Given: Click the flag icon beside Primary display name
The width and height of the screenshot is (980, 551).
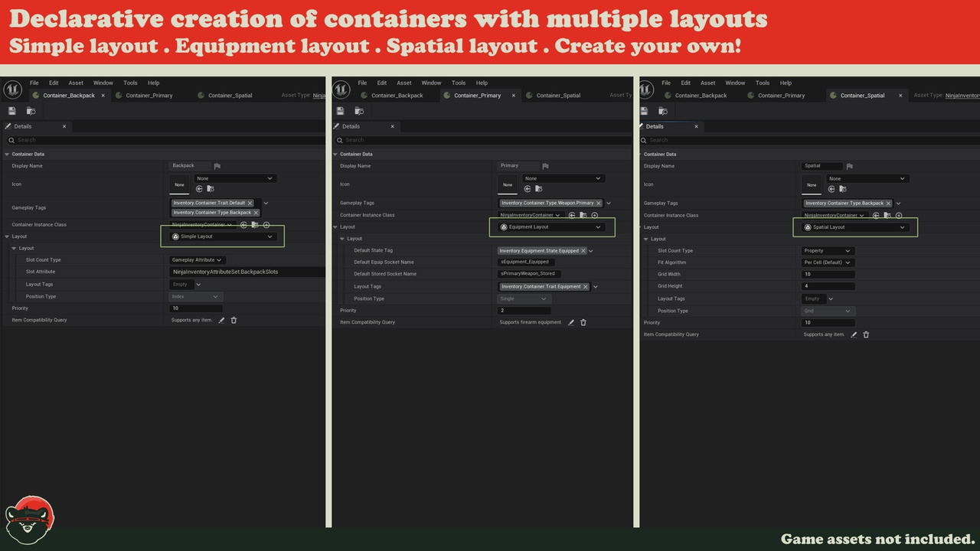Looking at the screenshot, I should point(545,166).
